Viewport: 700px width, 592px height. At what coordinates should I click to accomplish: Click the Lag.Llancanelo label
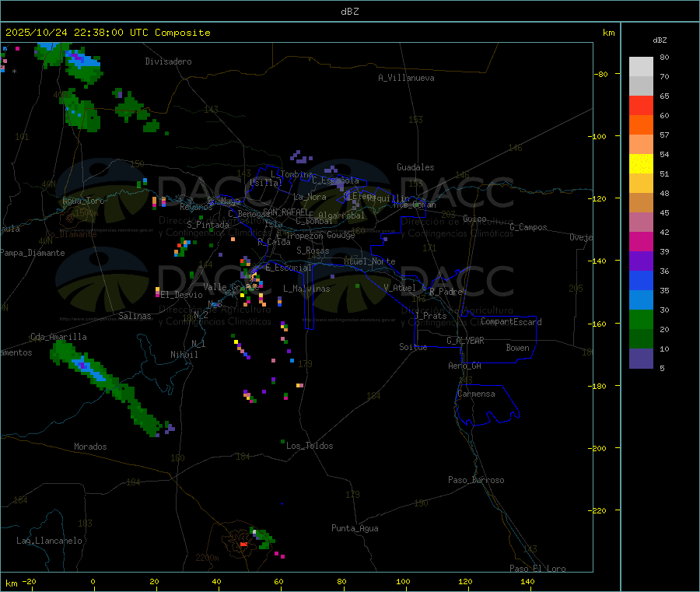tap(49, 541)
